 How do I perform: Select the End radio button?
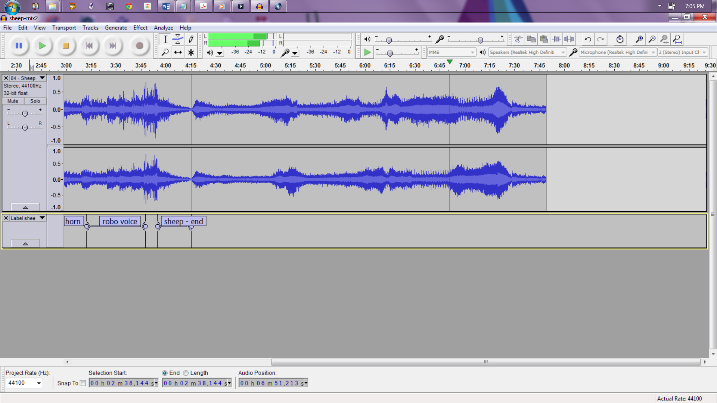point(165,373)
